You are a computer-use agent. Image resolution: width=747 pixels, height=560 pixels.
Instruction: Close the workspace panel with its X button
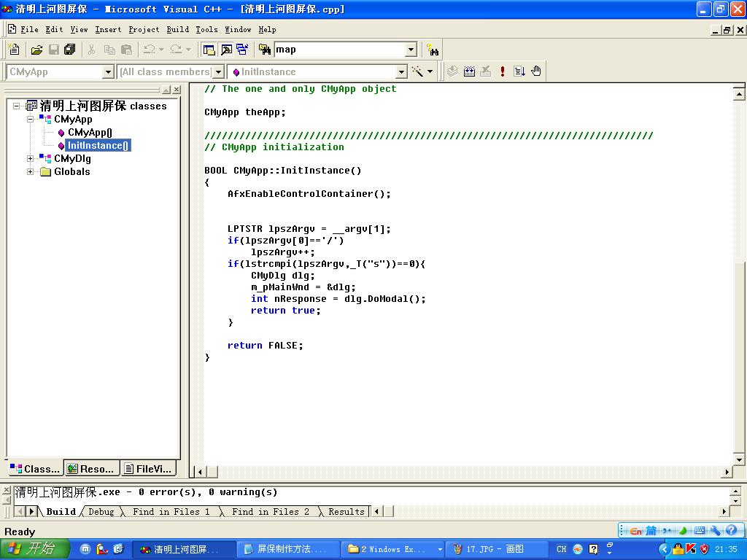click(177, 90)
